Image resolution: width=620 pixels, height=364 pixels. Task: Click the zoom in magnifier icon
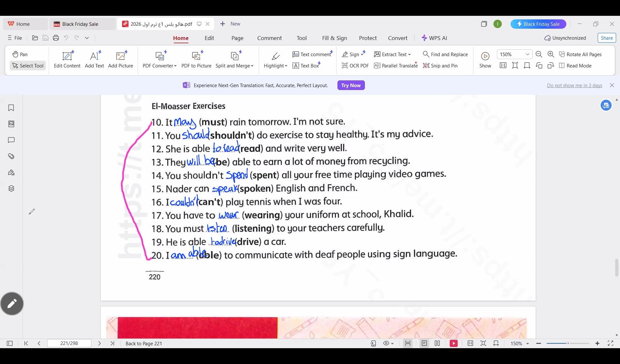point(551,54)
